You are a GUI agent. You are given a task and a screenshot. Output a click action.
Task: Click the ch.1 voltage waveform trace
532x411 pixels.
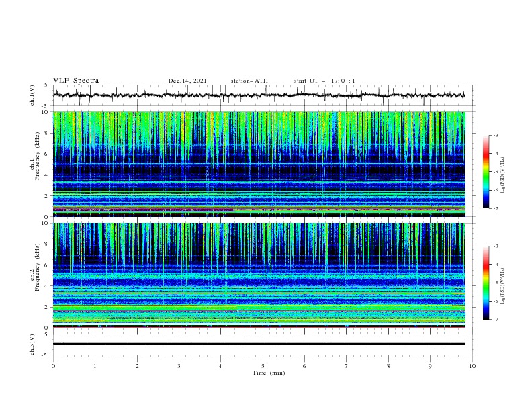tap(259, 95)
